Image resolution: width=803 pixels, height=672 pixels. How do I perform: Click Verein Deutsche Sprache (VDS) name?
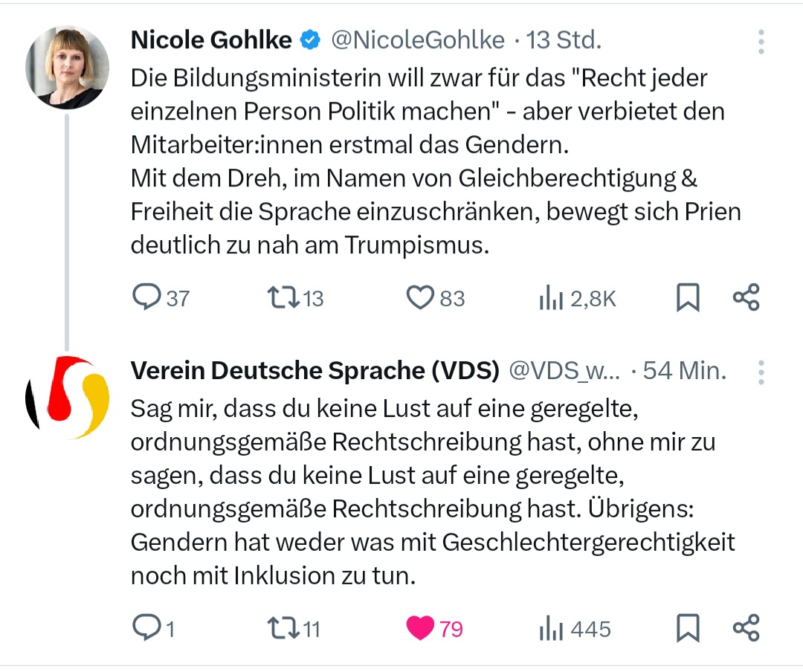315,370
